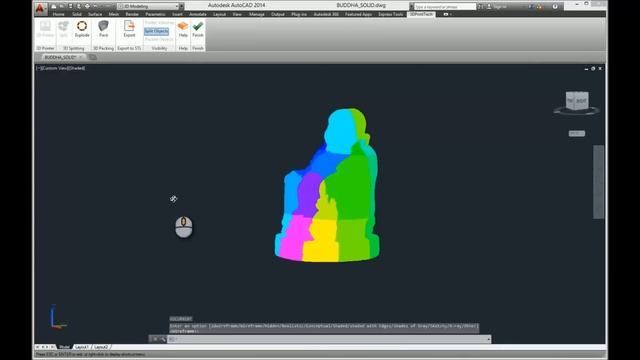Open the Autodesk 360 ribbon tab
The height and width of the screenshot is (360, 640).
click(x=326, y=14)
